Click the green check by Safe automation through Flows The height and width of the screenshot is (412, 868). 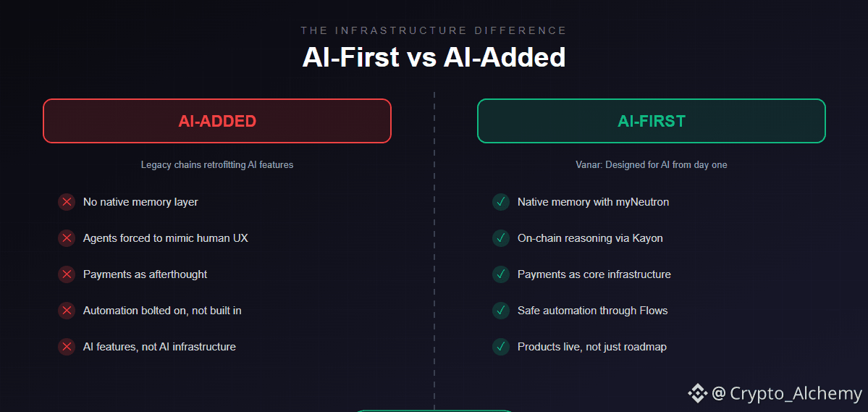coord(500,311)
